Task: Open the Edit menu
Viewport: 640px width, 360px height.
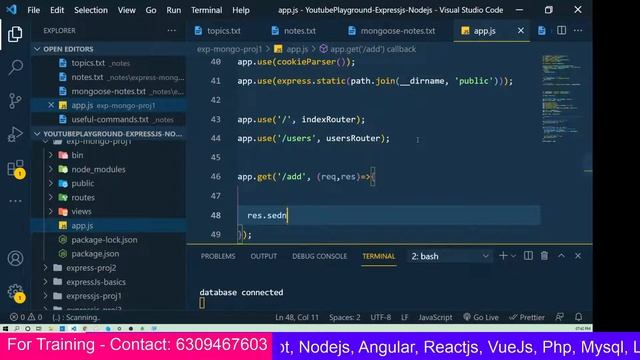Action: point(57,10)
